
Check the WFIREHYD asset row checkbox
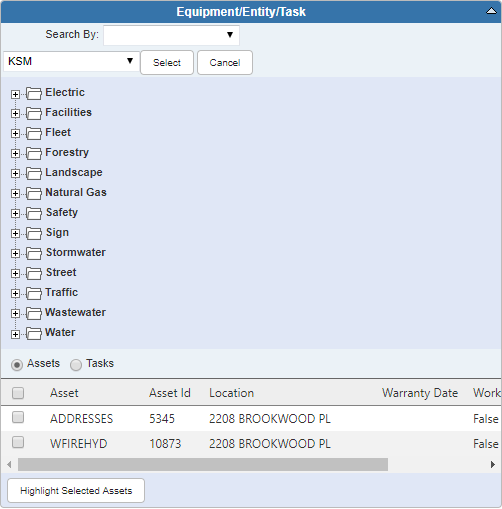click(18, 442)
